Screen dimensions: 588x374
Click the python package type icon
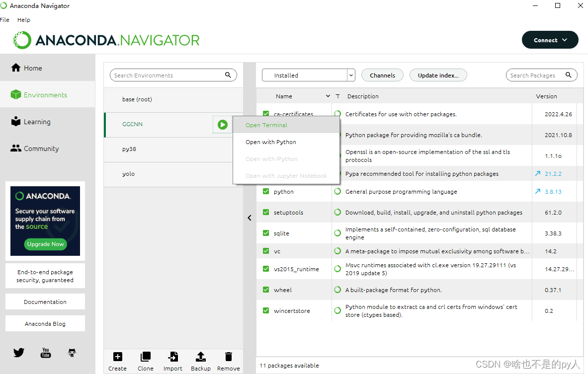click(337, 192)
